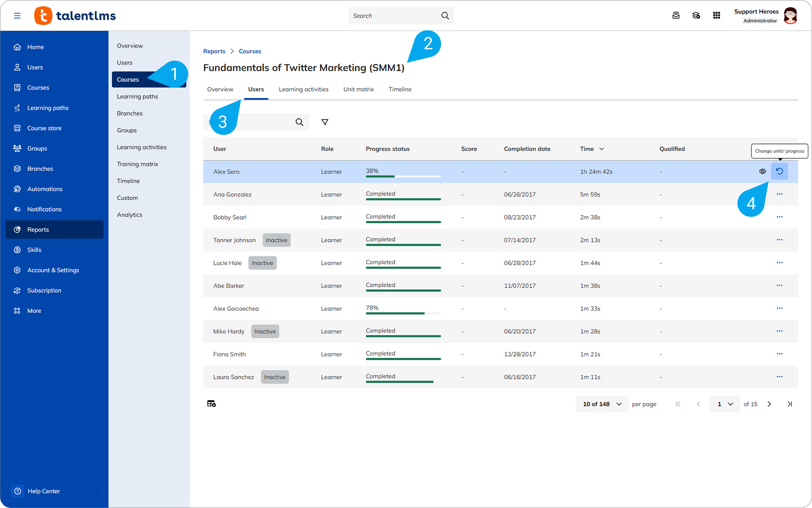The image size is (812, 508).
Task: Open the options for Ana Gonzalez
Action: [x=779, y=194]
